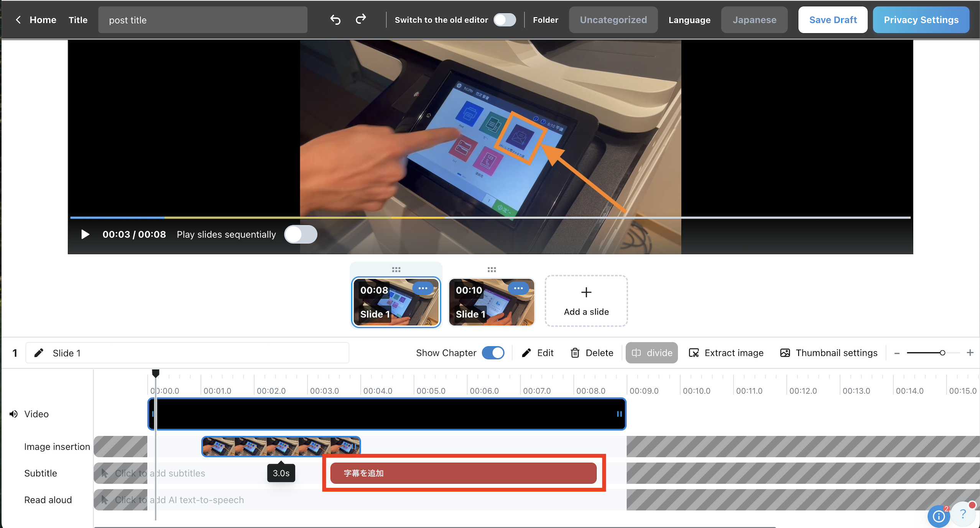Toggle Switch to the old editor
The width and height of the screenshot is (980, 528).
[504, 20]
